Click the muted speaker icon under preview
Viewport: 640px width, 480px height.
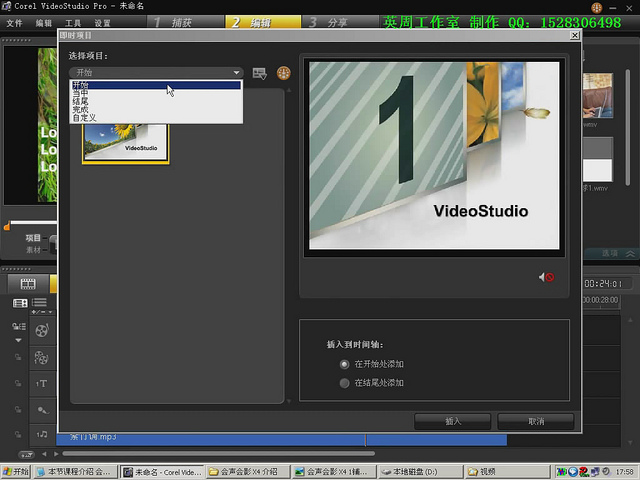546,277
